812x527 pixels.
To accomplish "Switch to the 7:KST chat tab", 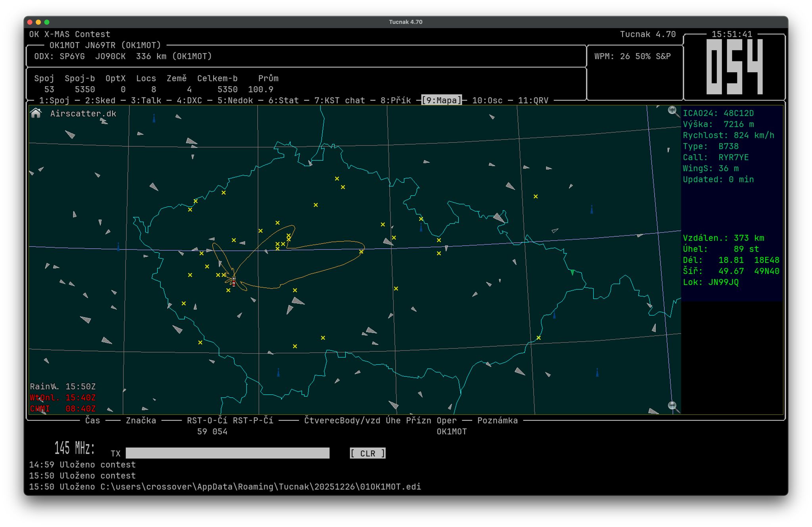I will pyautogui.click(x=339, y=101).
